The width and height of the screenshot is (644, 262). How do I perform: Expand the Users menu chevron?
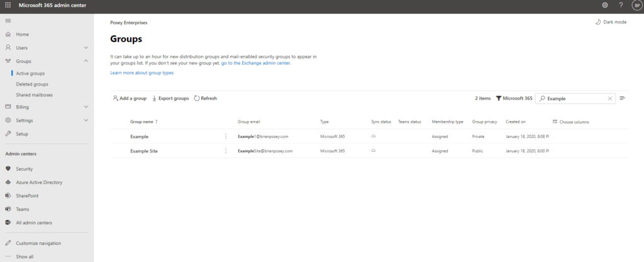[x=86, y=48]
